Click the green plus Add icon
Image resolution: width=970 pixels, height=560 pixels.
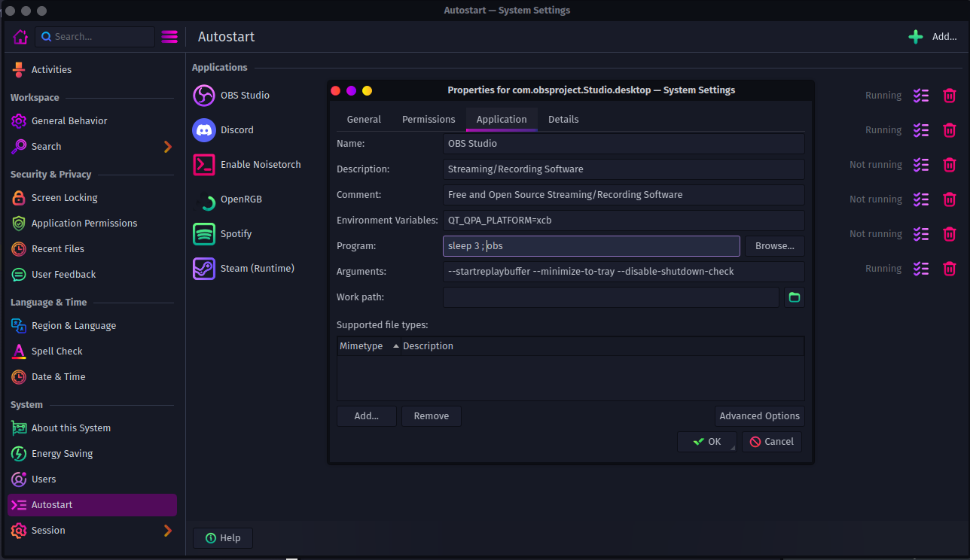pyautogui.click(x=916, y=37)
